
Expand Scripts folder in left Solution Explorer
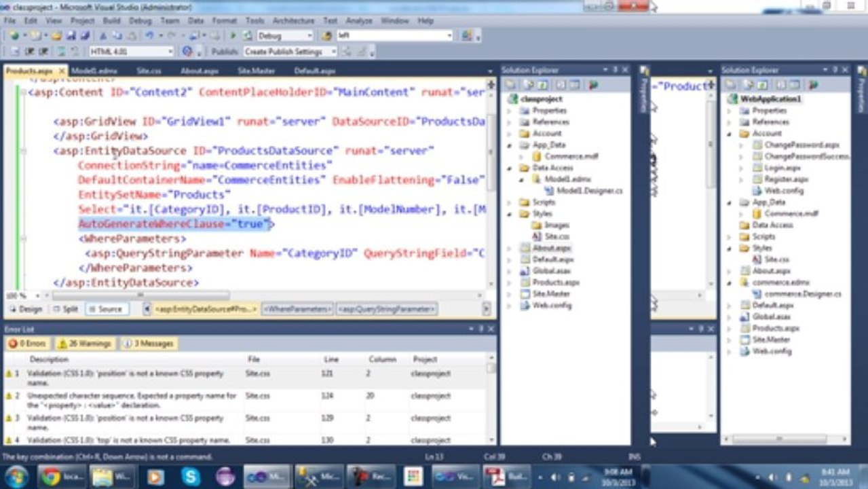tap(510, 202)
